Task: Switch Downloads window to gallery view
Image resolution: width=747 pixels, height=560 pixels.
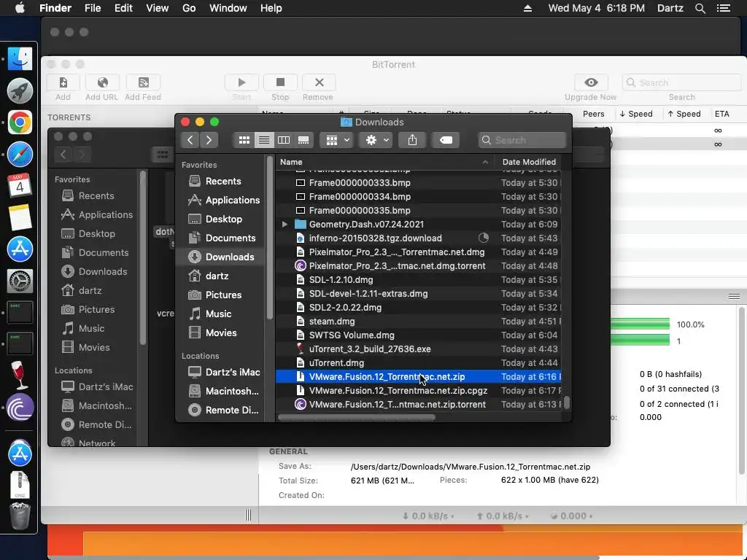Action: pyautogui.click(x=303, y=140)
